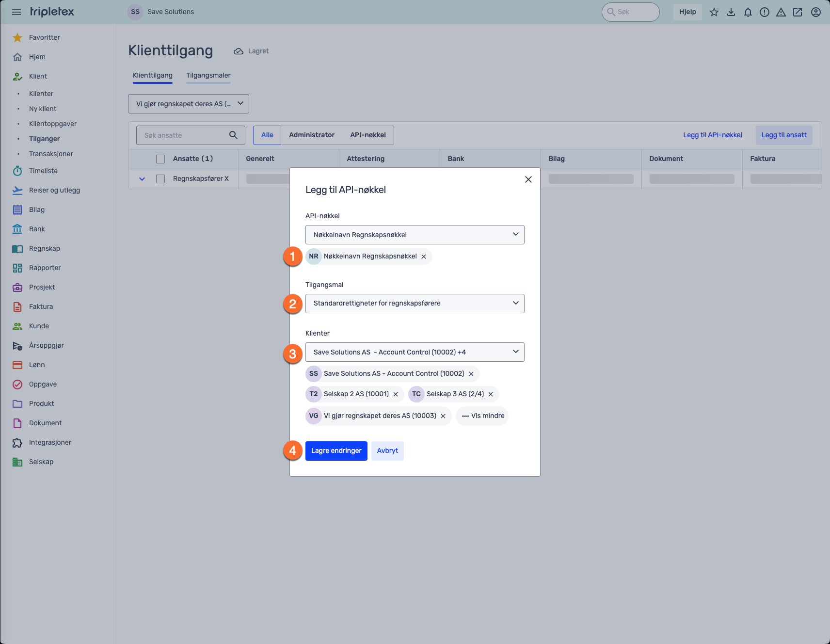The image size is (830, 644).
Task: Switch to the Tilgangsmaler tab
Action: 208,75
